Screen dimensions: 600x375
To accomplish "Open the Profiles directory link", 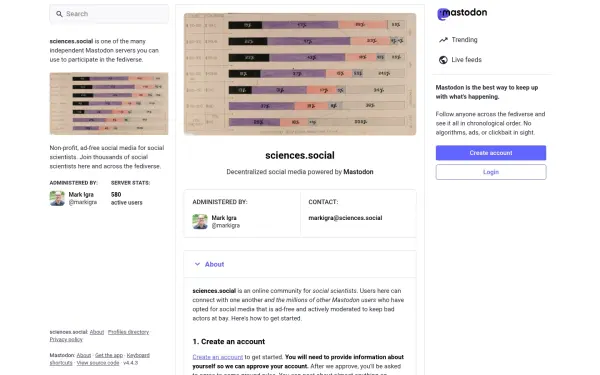I will (x=129, y=332).
